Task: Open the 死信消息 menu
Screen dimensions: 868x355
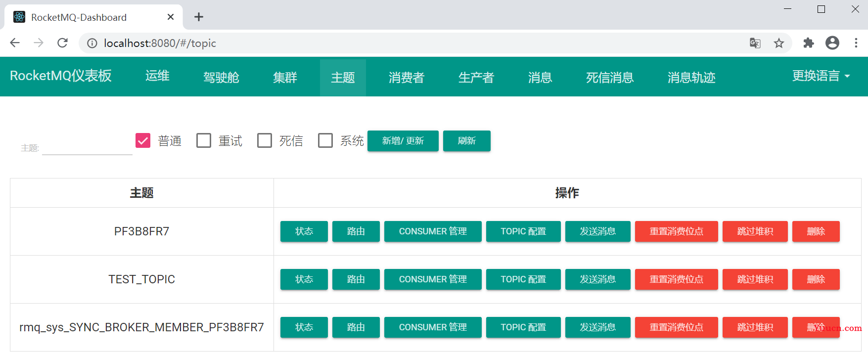Action: click(610, 78)
